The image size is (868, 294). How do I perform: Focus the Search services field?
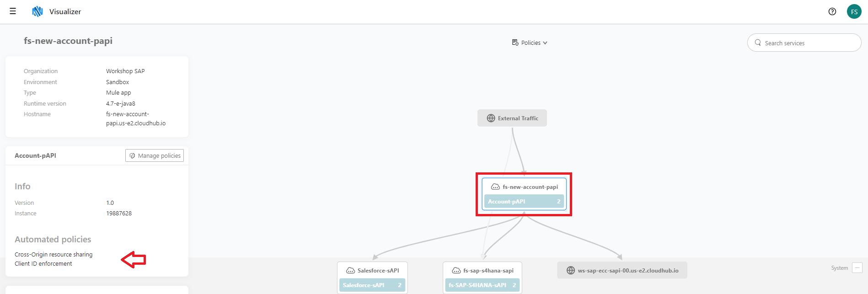(804, 43)
